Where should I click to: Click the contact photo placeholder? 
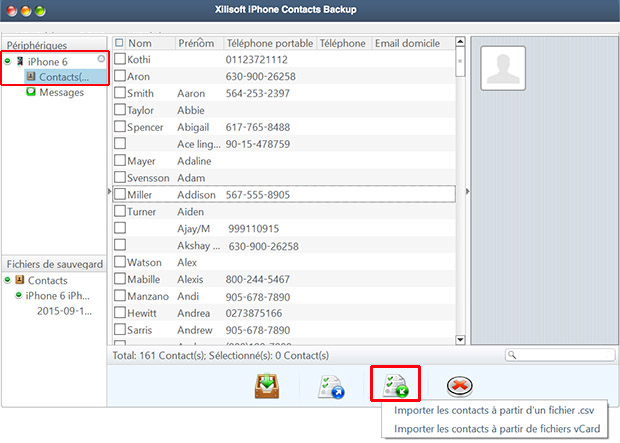coord(503,68)
